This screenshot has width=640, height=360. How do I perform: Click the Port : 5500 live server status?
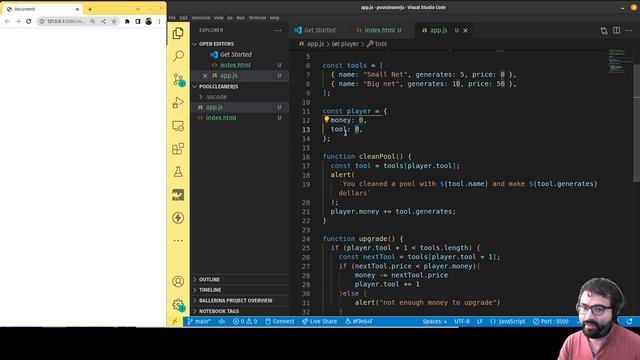550,321
